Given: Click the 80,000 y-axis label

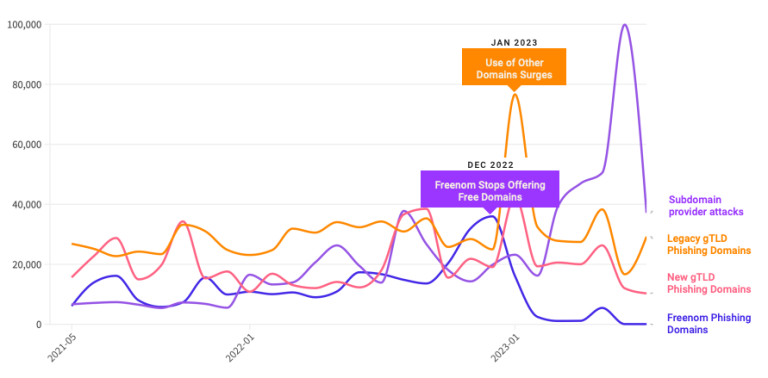Looking at the screenshot, I should [x=29, y=84].
